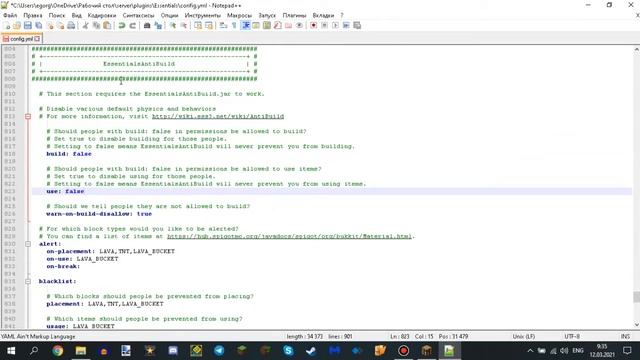The image size is (640, 360).
Task: Click the Cut scissors icon
Action: click(85, 26)
